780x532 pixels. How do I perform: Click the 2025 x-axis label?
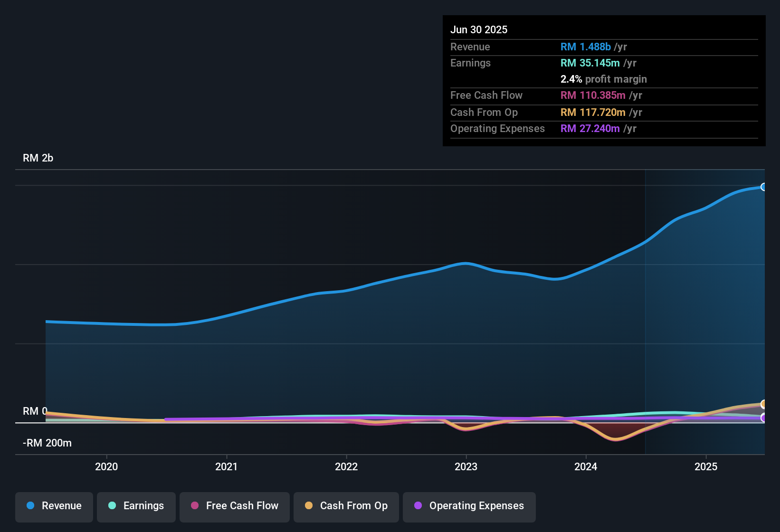click(x=706, y=466)
